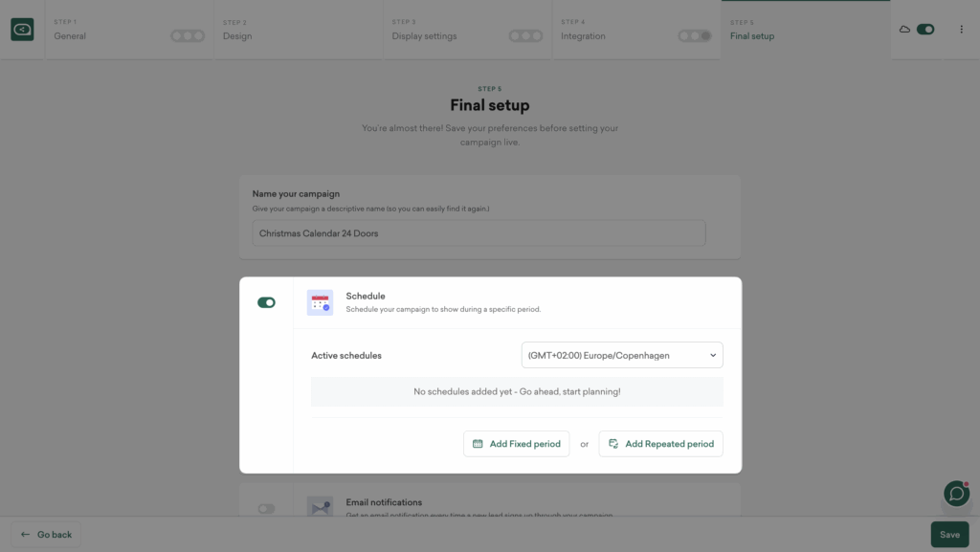This screenshot has width=980, height=552.
Task: Save the campaign settings
Action: pos(949,535)
